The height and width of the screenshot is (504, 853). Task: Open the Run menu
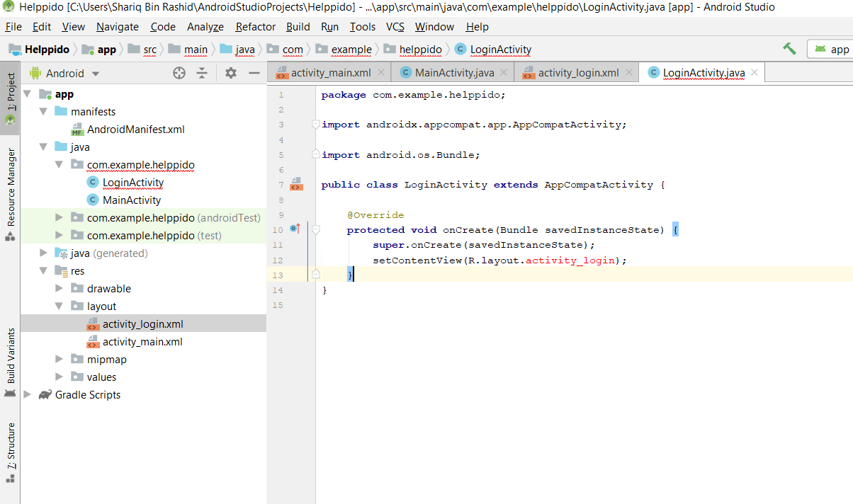click(329, 27)
